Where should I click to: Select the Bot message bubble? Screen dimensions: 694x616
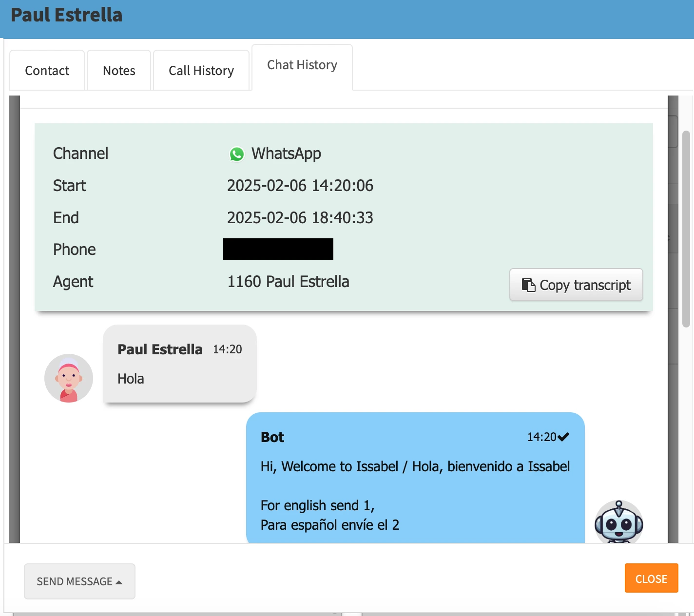tap(415, 478)
